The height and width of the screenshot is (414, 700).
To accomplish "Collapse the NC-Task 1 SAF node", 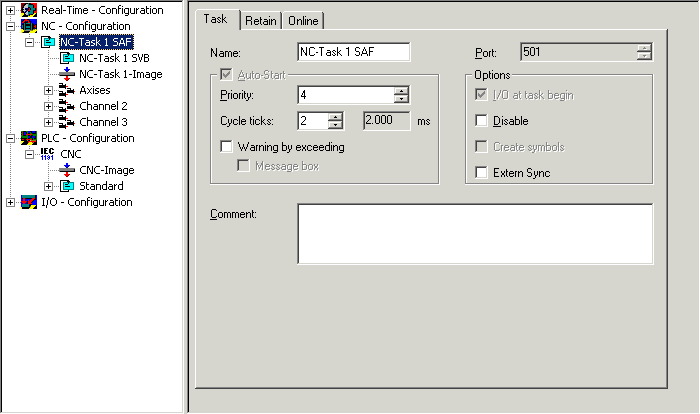I will click(x=29, y=42).
